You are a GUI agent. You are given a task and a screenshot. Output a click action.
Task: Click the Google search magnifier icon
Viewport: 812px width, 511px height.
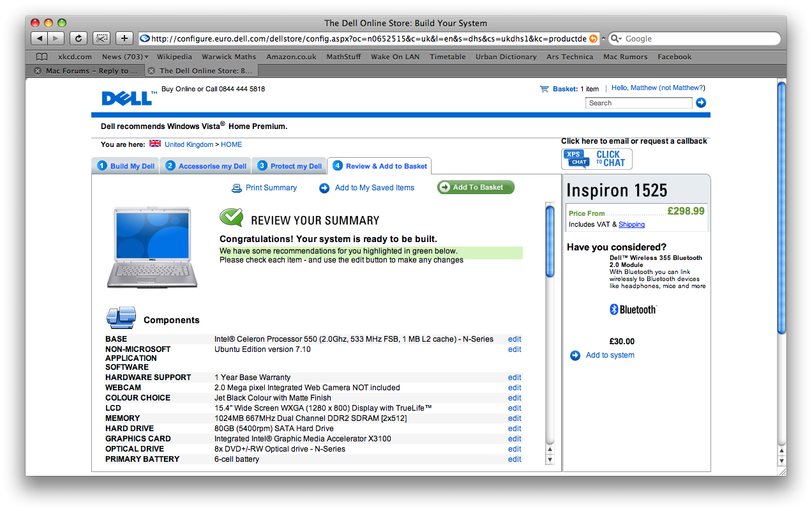tap(616, 39)
